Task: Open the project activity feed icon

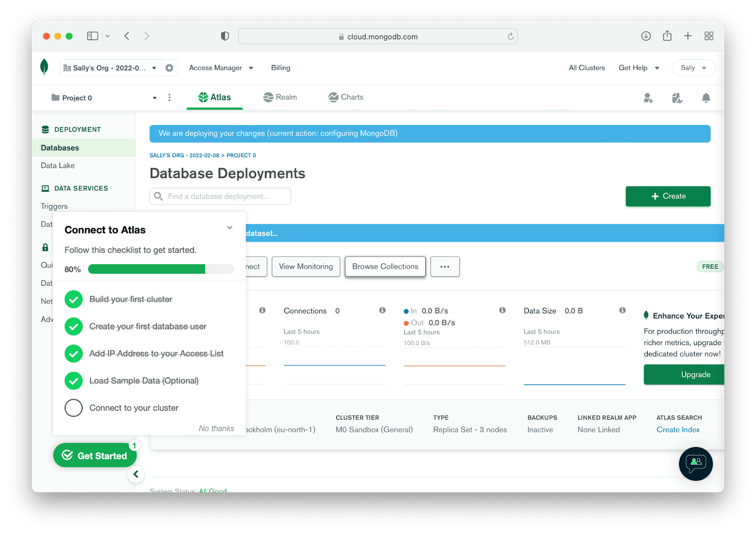Action: pos(677,98)
